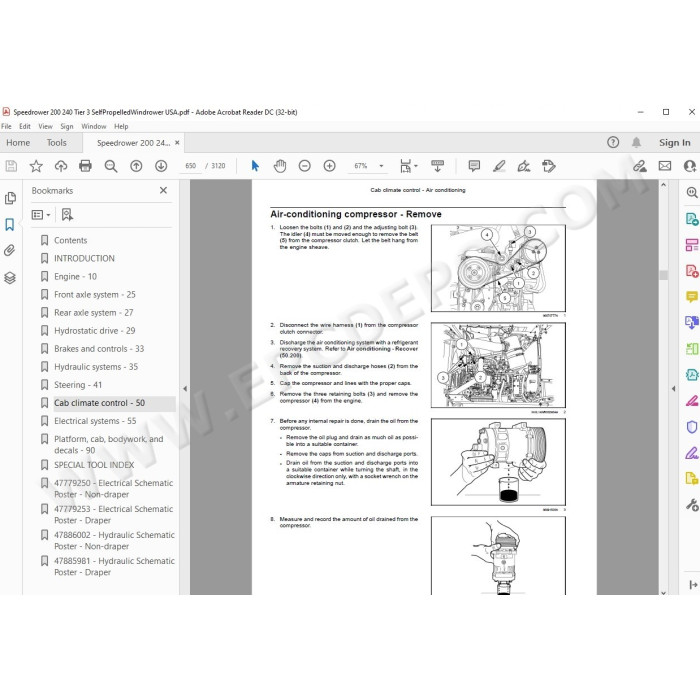Click the scrolling mode keyboard icon
This screenshot has width=700, height=700.
pos(438,166)
